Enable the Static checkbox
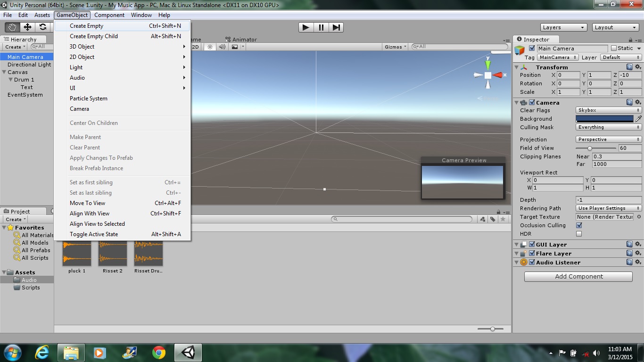This screenshot has width=644, height=362. [x=613, y=48]
